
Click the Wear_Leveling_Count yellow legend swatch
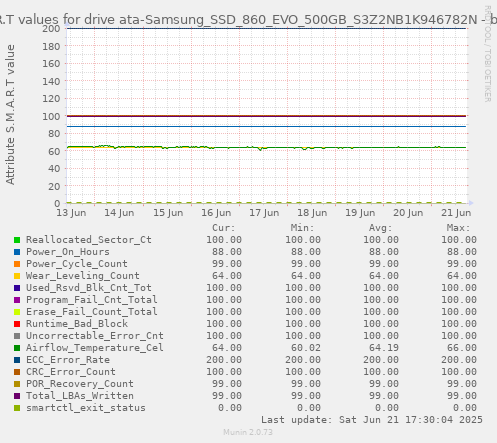[17, 276]
